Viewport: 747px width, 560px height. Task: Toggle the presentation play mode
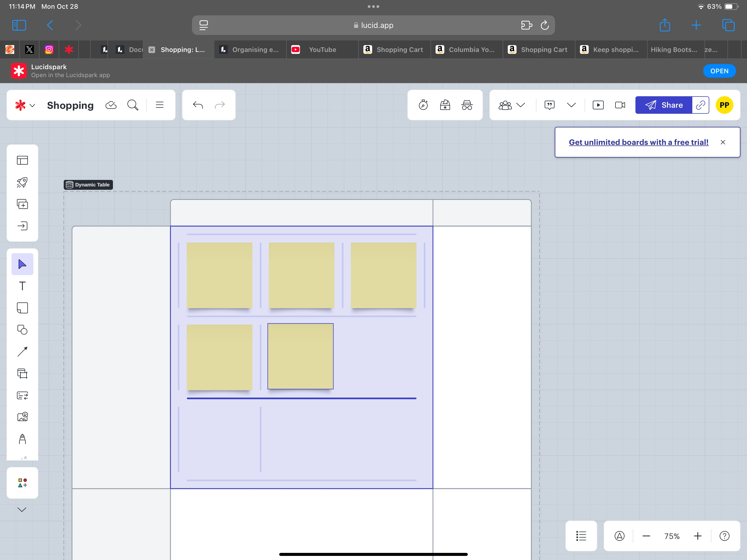598,105
